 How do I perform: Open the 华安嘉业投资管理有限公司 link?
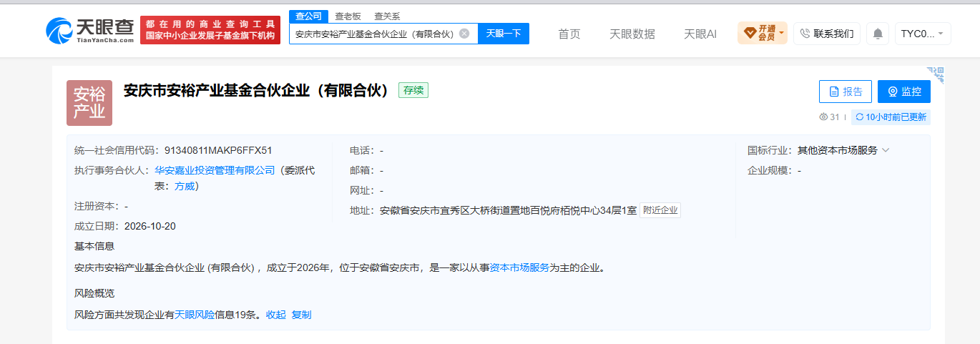[215, 170]
